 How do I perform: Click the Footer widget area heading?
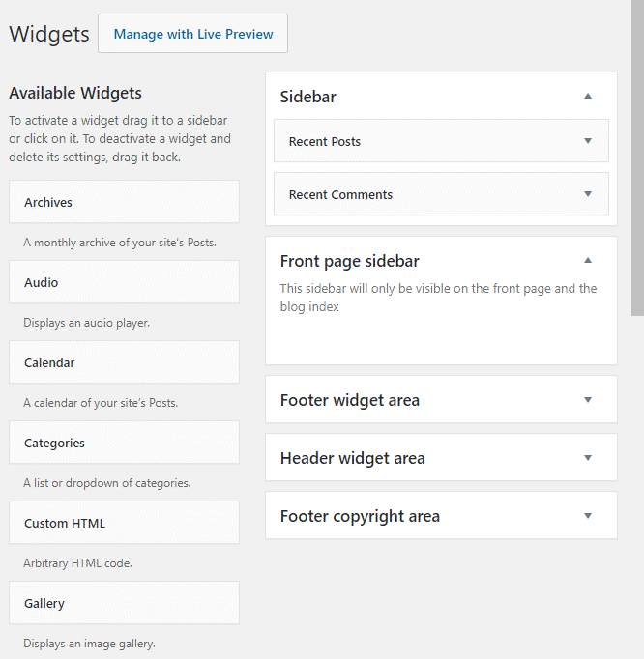[350, 400]
